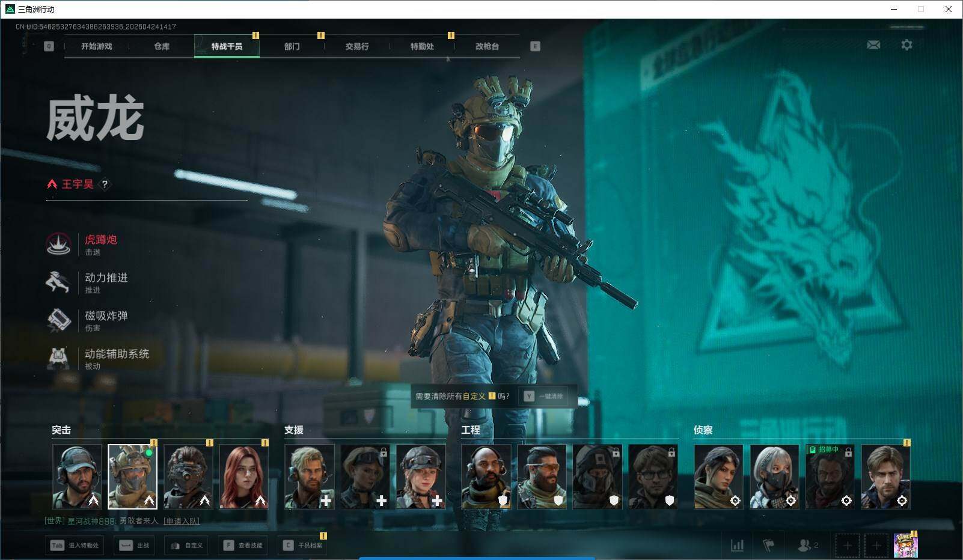Select the locked support operator portrait
The image size is (963, 560).
[365, 476]
